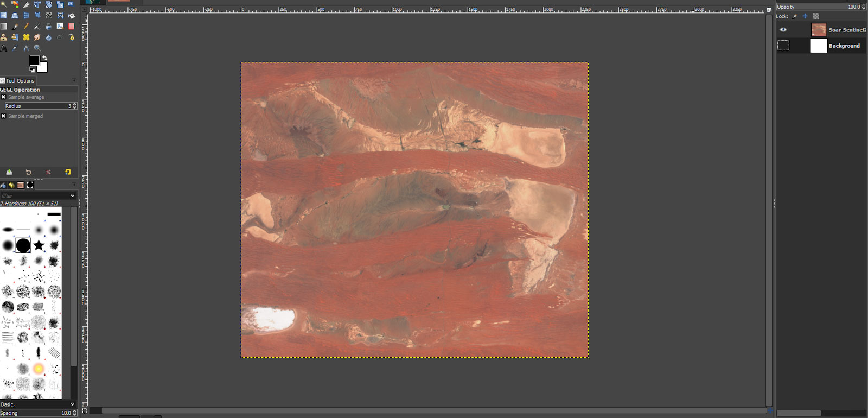Open the Tool Options panel menu arrow

point(74,80)
